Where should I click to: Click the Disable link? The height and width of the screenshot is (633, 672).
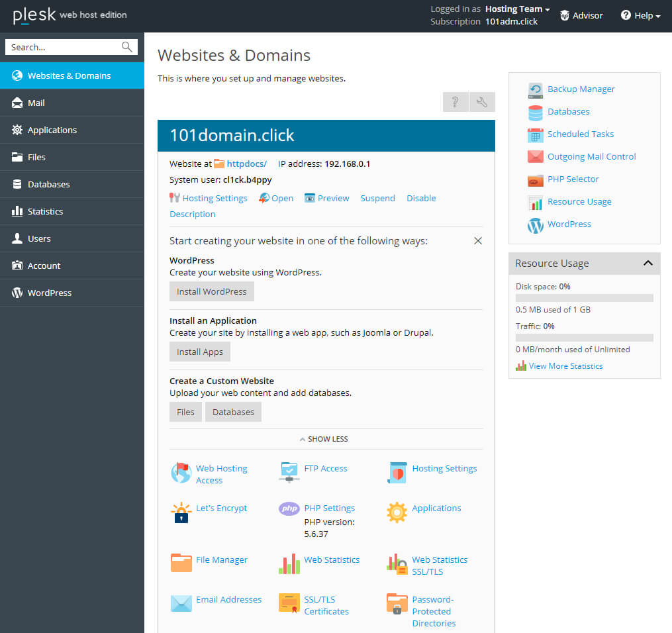pyautogui.click(x=421, y=198)
